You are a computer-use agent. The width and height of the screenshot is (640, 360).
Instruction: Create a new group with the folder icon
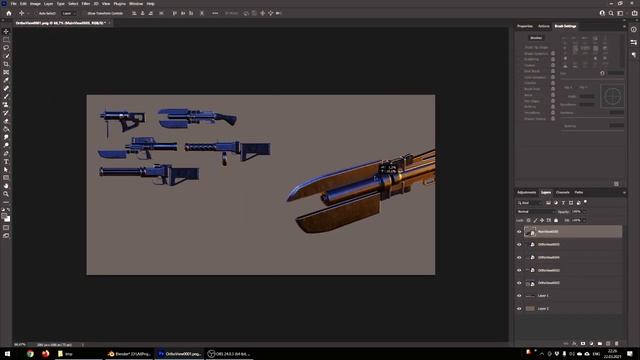tap(600, 344)
